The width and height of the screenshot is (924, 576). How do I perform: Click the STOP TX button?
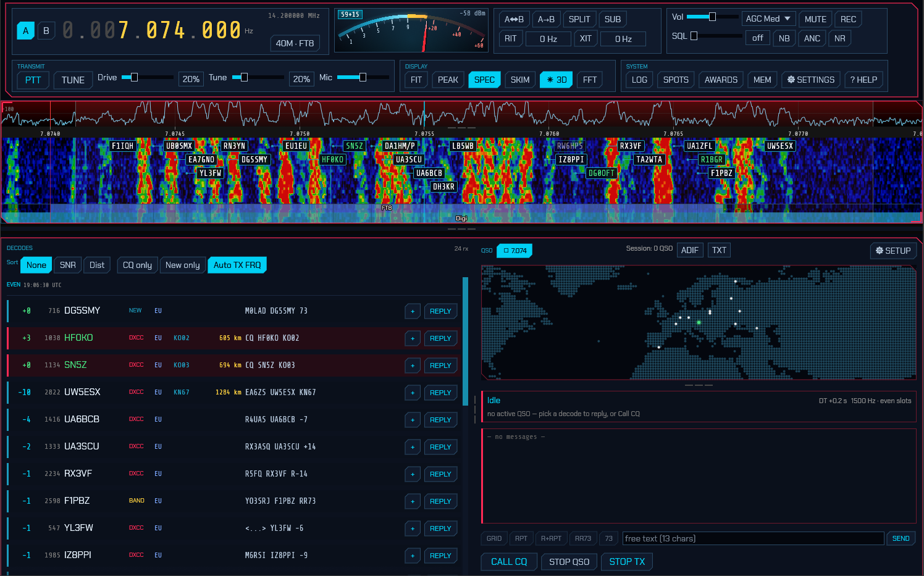point(627,562)
